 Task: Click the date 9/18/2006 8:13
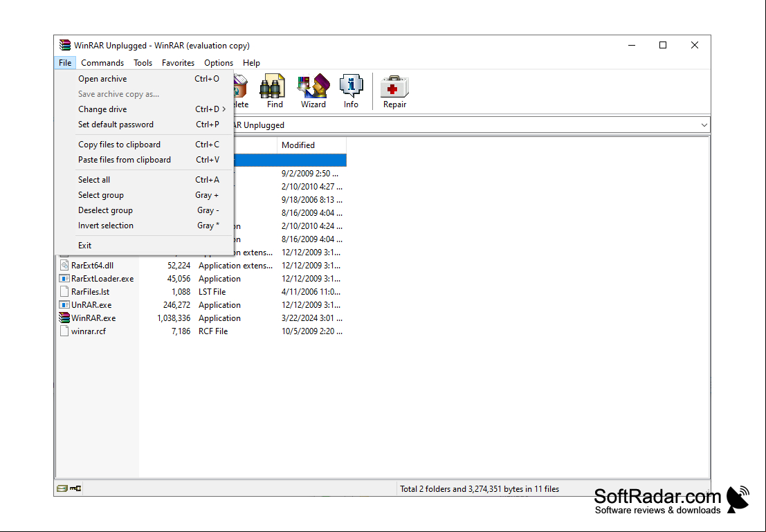[312, 200]
